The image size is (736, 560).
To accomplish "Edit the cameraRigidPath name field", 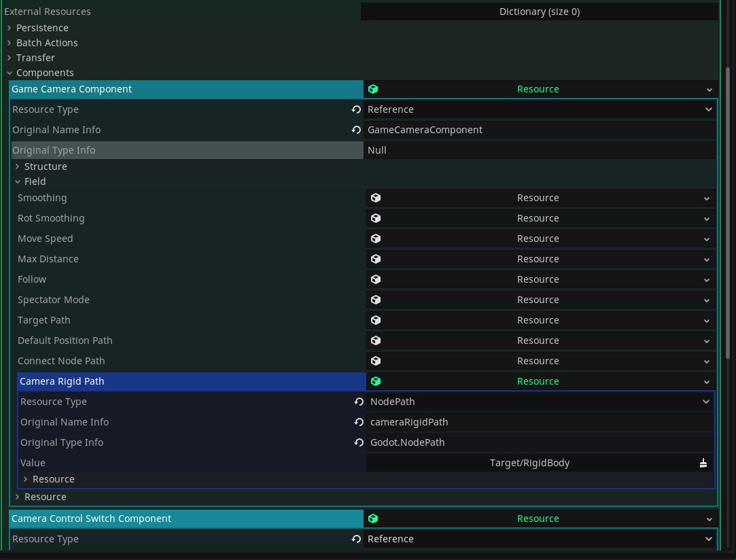I will pos(540,423).
